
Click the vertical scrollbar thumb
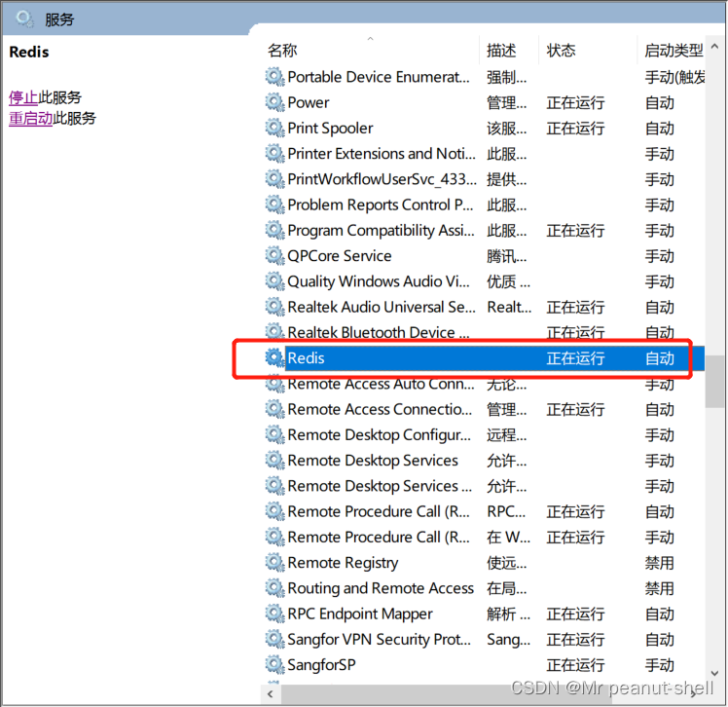[x=714, y=382]
